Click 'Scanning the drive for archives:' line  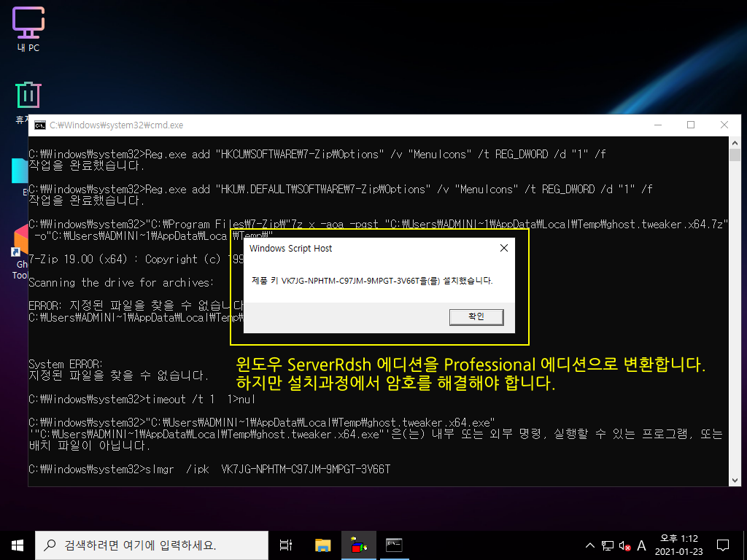122,282
